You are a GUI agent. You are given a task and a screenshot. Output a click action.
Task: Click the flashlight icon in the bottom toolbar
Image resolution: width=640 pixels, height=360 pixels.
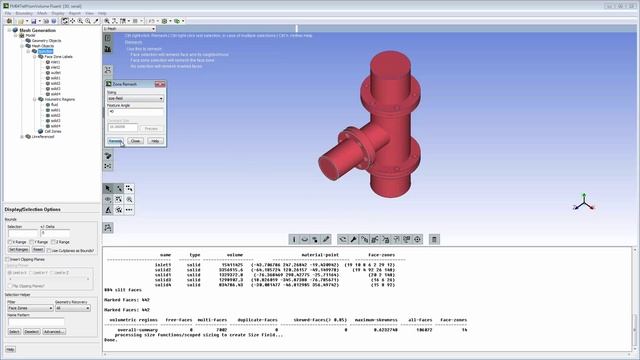click(x=353, y=240)
